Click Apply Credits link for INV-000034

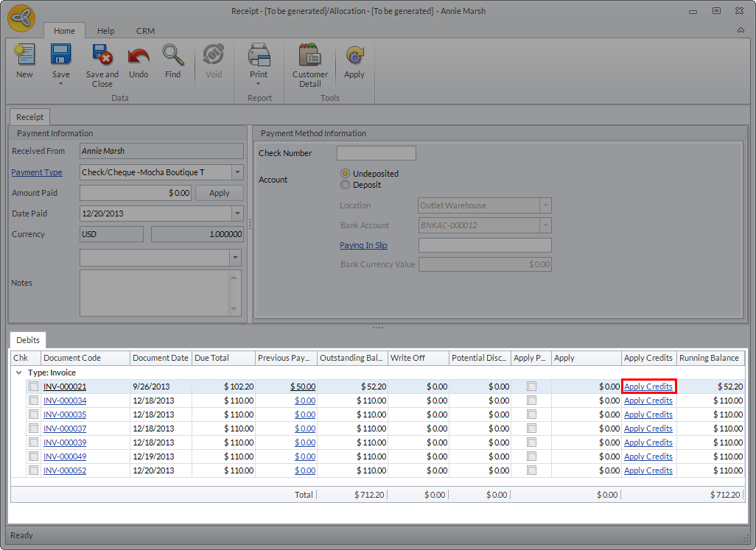[x=648, y=401]
